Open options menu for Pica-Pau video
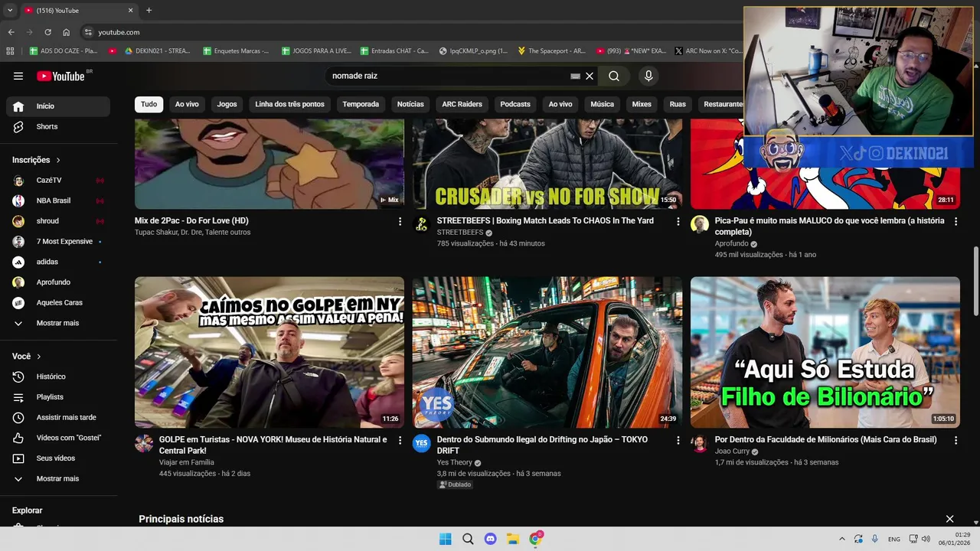The image size is (980, 551). click(955, 221)
